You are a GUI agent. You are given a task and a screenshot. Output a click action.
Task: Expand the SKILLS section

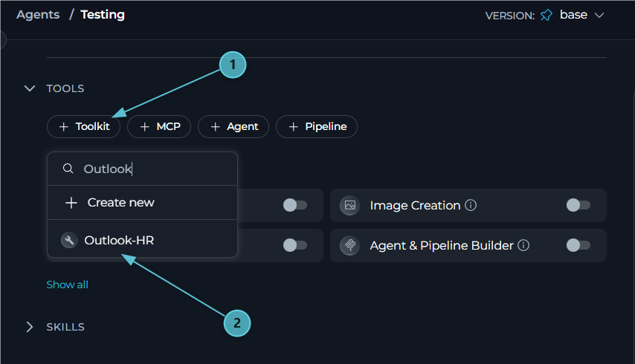pyautogui.click(x=30, y=327)
